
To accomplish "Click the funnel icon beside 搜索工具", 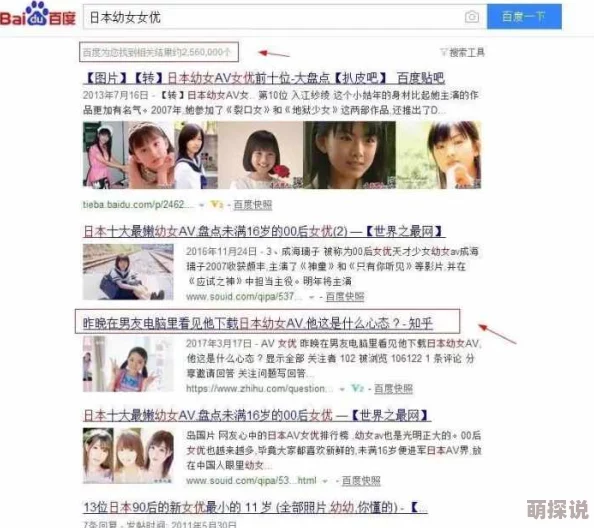I will (444, 52).
